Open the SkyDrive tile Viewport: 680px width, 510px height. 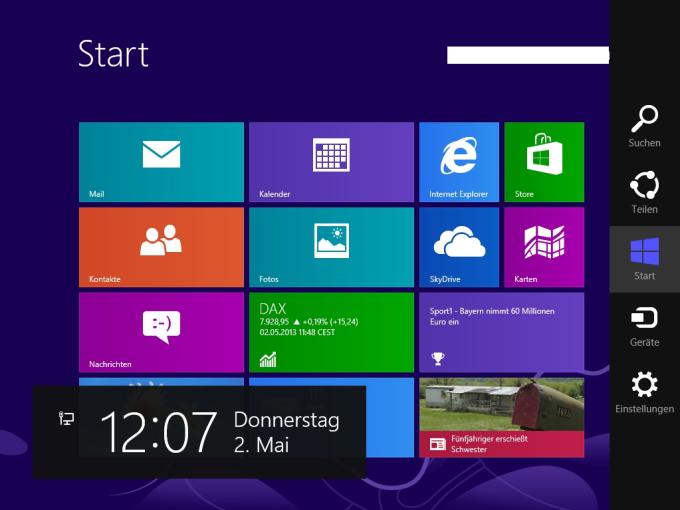coord(459,247)
